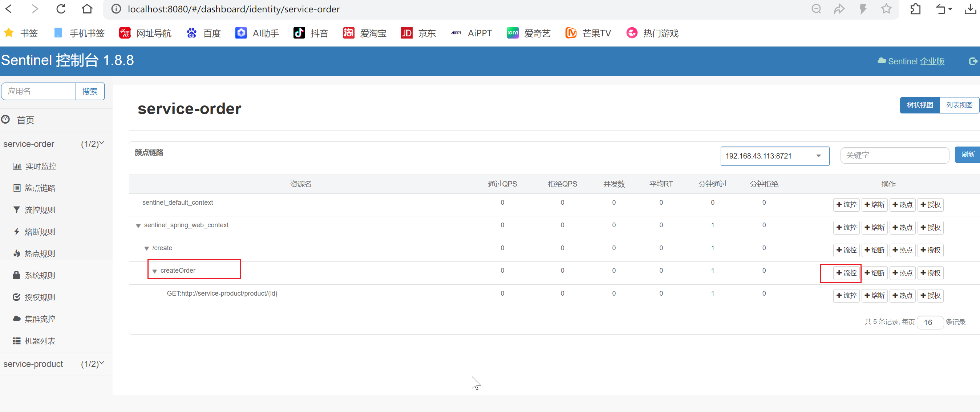
Task: Click the logout icon in header
Action: point(972,61)
